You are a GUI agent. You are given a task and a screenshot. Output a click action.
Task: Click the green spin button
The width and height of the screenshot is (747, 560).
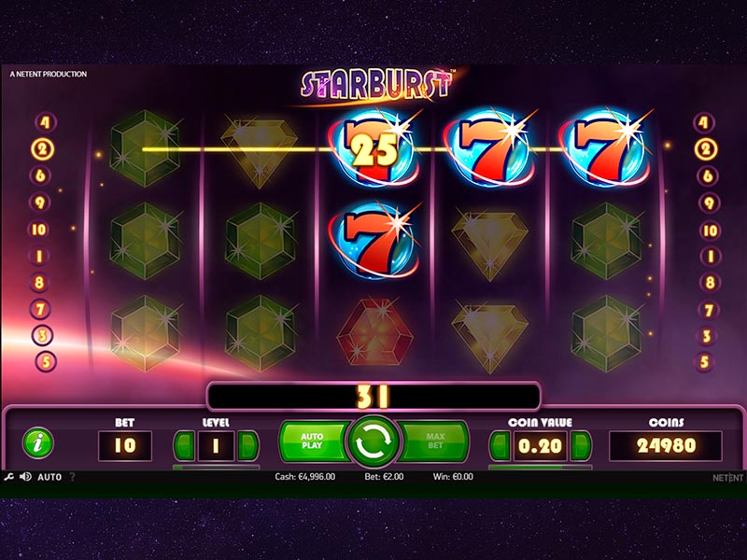(x=373, y=441)
